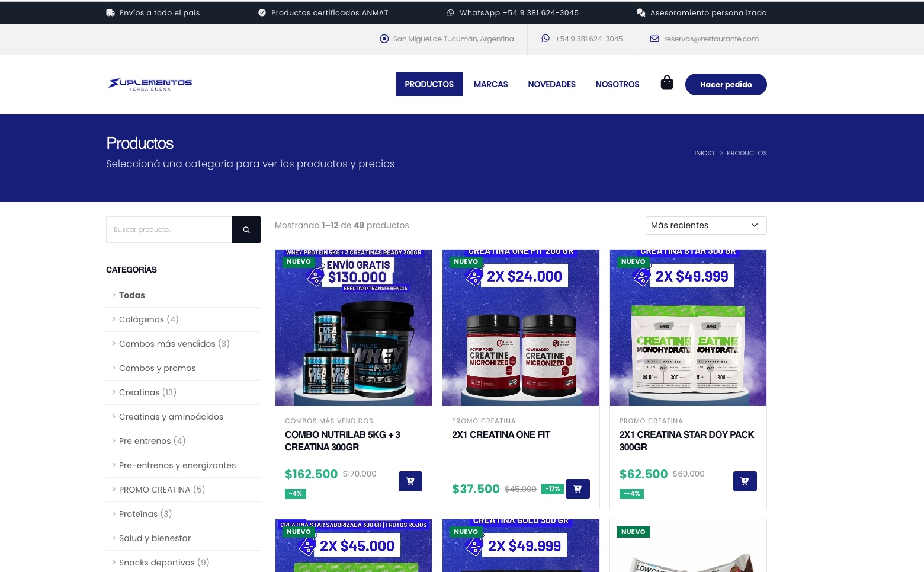Expand the Pre entrenos (4) chevron
The height and width of the screenshot is (572, 924).
point(114,440)
